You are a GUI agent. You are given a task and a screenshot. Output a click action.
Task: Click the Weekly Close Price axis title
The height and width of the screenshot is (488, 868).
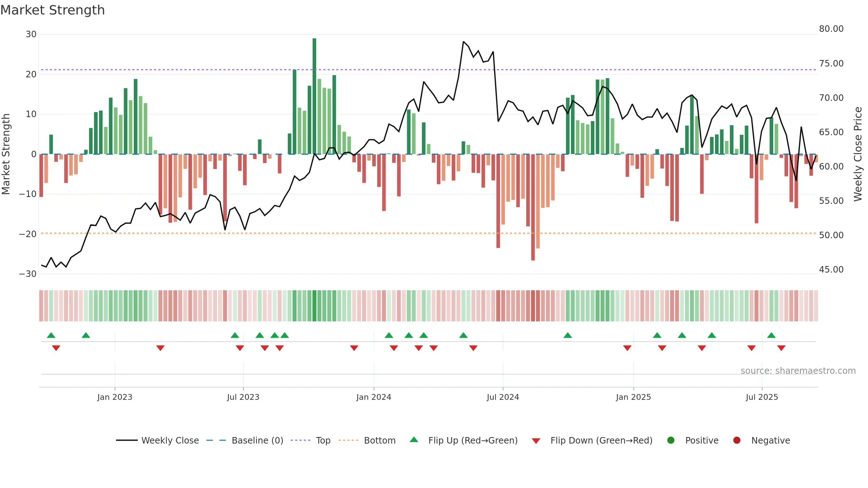[858, 154]
